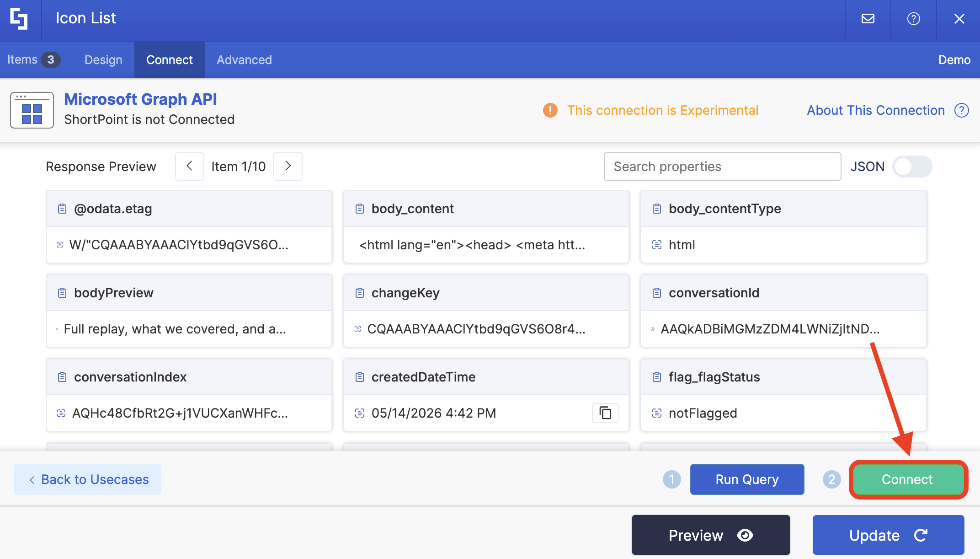980x559 pixels.
Task: Click the type icon beside AQHc48CfbRt2G value
Action: 61,413
